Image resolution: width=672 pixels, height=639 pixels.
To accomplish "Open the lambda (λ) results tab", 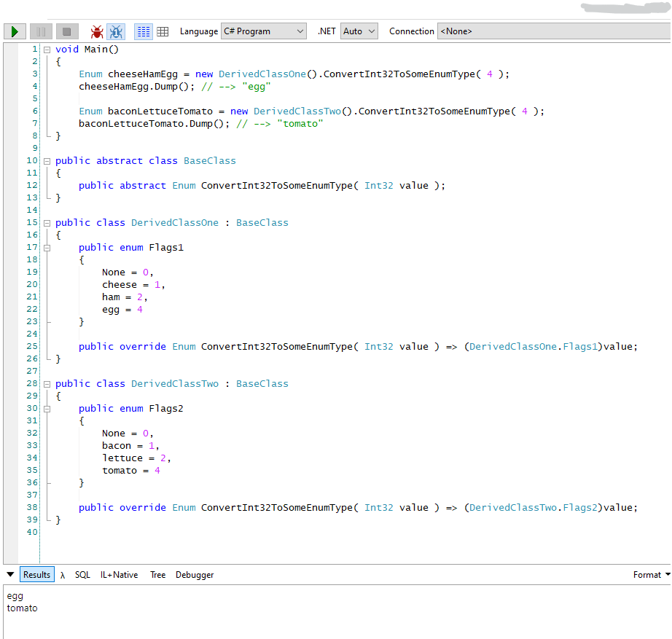I will click(x=63, y=575).
